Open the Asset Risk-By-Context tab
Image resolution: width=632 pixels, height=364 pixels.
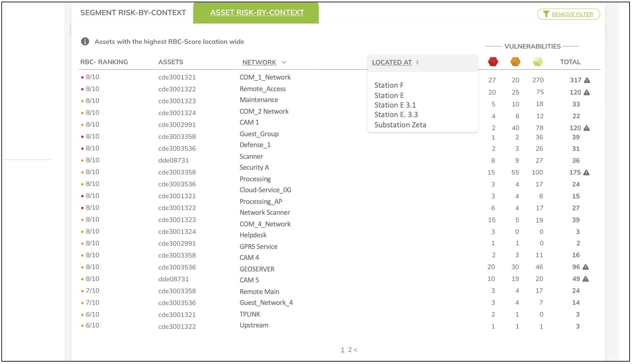pos(257,13)
